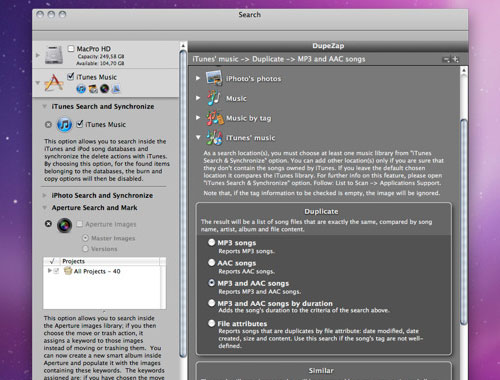Click the large blue iTunes note icon
Image resolution: width=500 pixels, height=380 pixels.
[65, 125]
